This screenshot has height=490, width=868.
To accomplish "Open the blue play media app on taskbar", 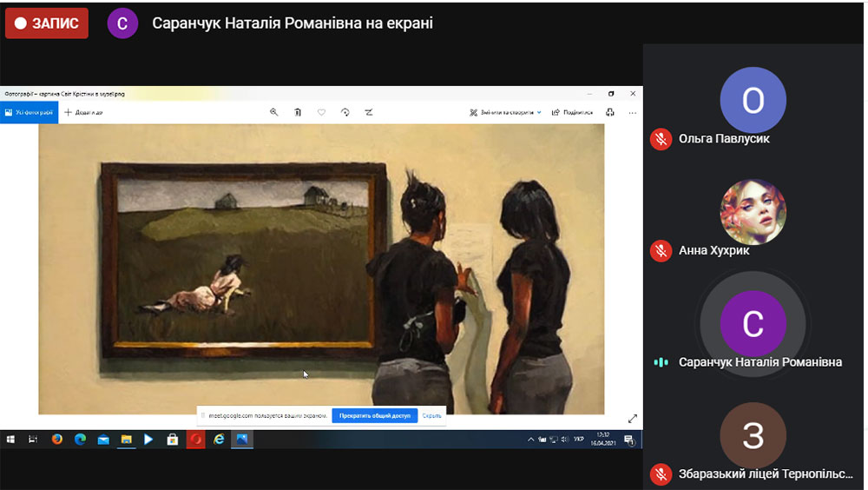I will 148,440.
